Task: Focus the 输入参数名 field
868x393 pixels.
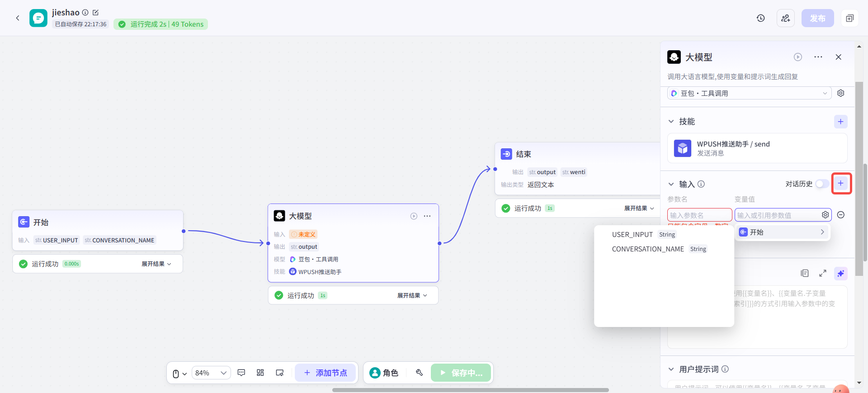Action: point(699,215)
